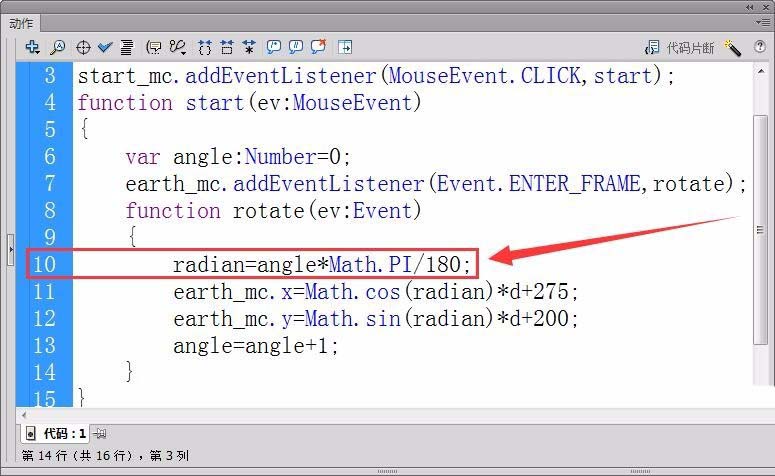The image size is (775, 476).
Task: Click line number 13 in the gutter
Action: (x=44, y=346)
